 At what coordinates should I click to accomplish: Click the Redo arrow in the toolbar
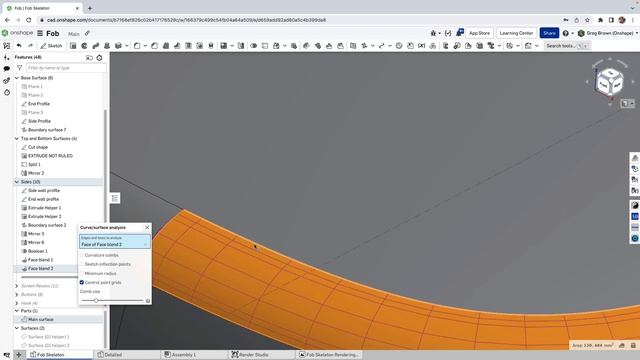(x=30, y=46)
